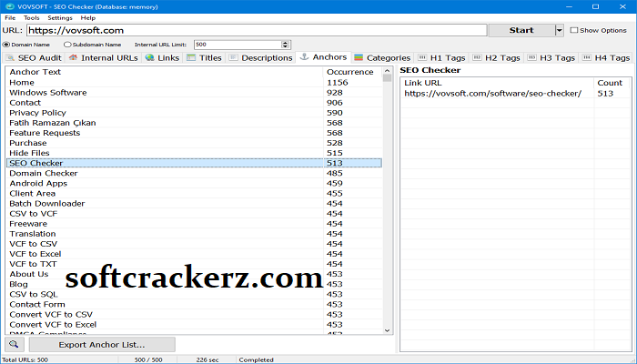Open the Start button dropdown arrow

tap(560, 30)
